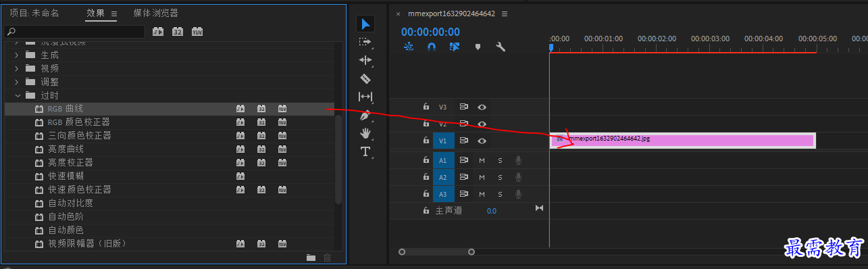Toggle sync lock on track A3
Screen dimensions: 868x269
click(464, 194)
